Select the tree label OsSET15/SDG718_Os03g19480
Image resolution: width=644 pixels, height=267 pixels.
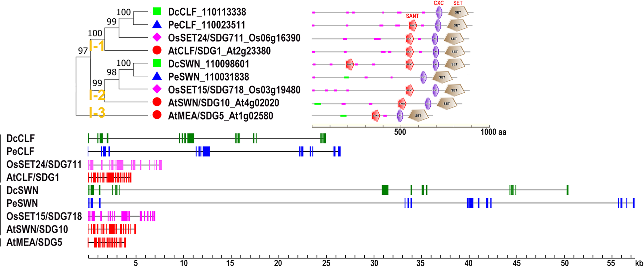[234, 90]
